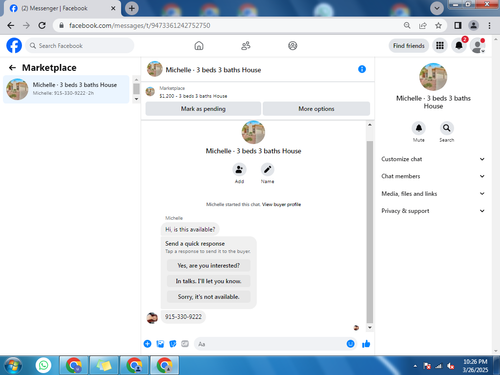
Task: Click the chat header title Michelle
Action: pos(213,70)
